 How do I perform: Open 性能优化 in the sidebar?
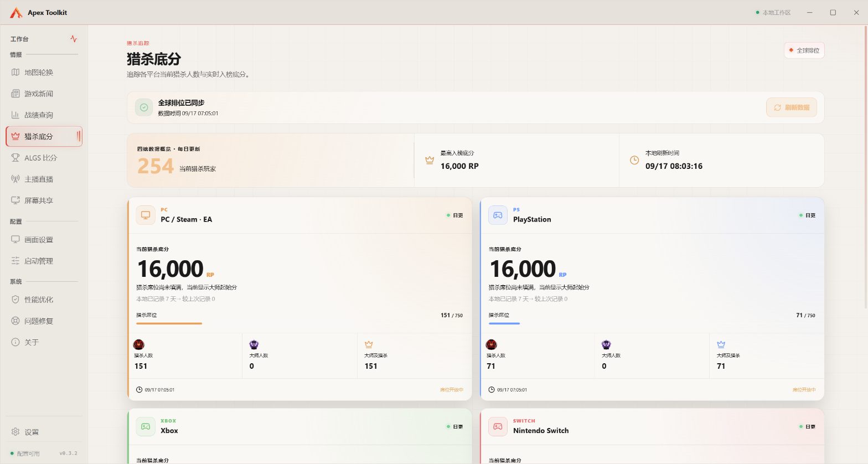point(44,300)
